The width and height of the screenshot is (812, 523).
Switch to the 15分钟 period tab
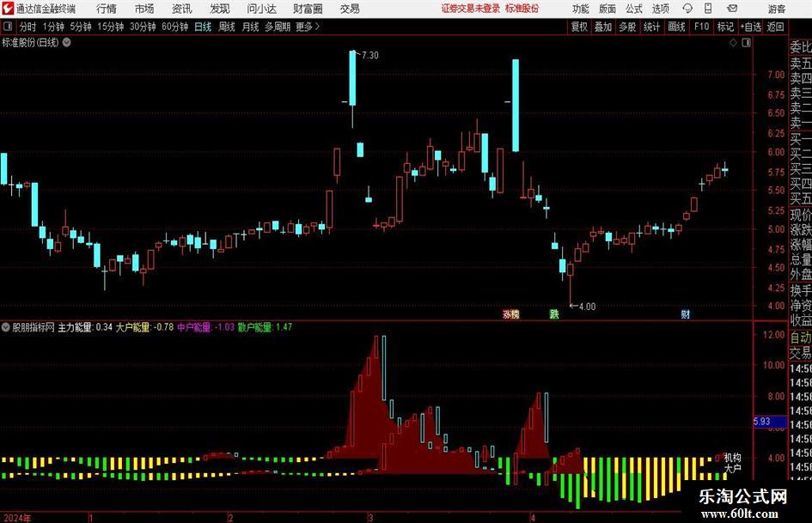111,27
